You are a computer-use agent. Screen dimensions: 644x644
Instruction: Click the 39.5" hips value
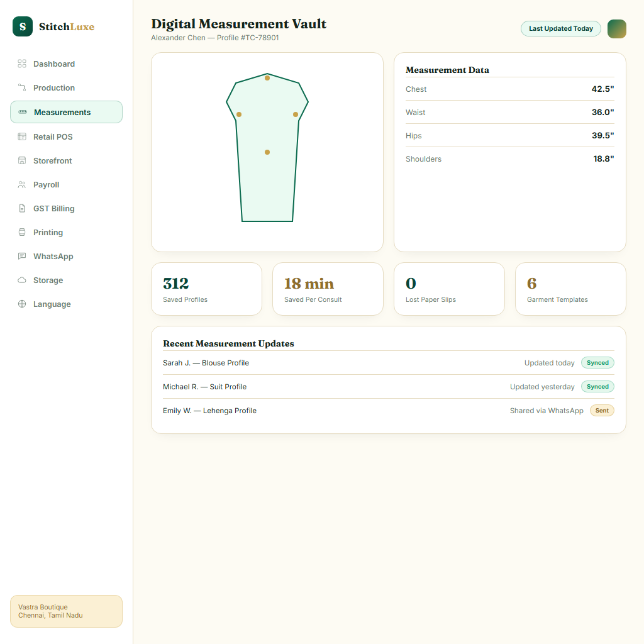point(602,136)
